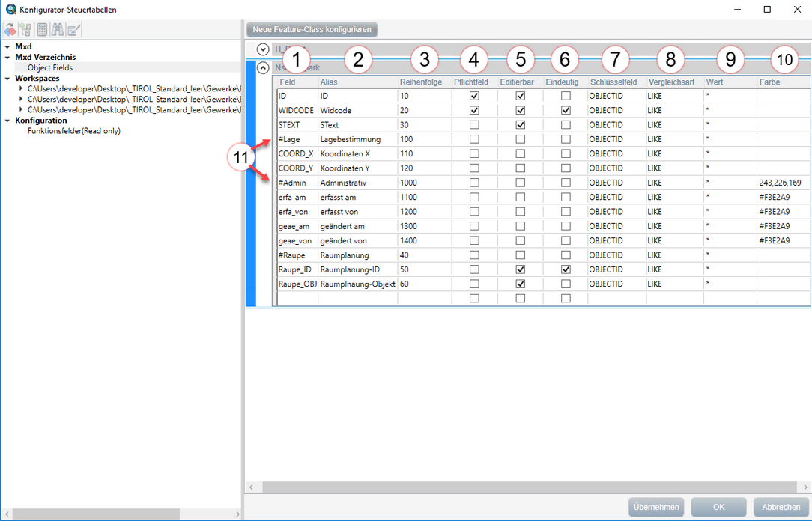The height and width of the screenshot is (521, 812).
Task: Collapse the Konfiguration tree node
Action: pyautogui.click(x=7, y=121)
